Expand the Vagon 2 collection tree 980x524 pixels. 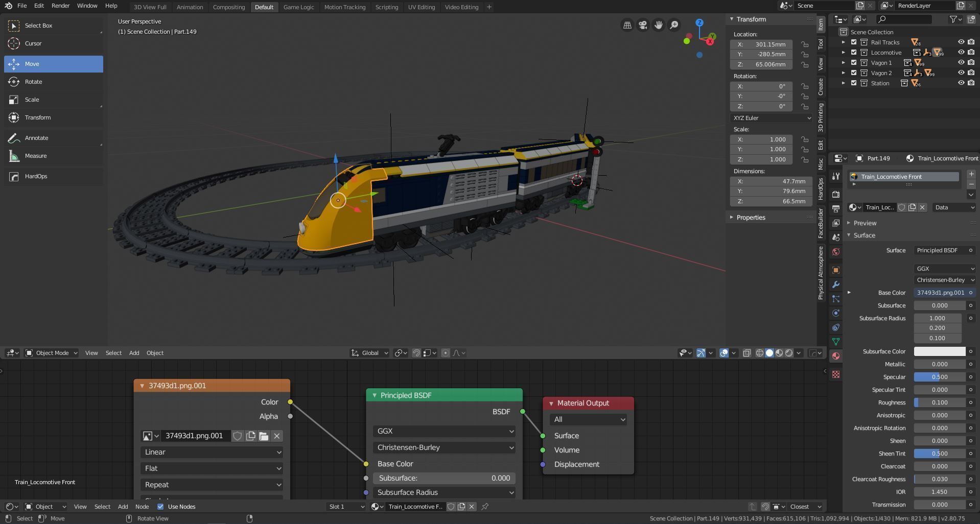[x=844, y=73]
